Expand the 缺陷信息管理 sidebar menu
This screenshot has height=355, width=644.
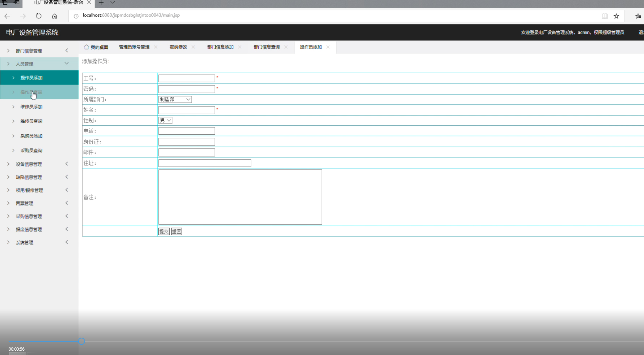[39, 177]
